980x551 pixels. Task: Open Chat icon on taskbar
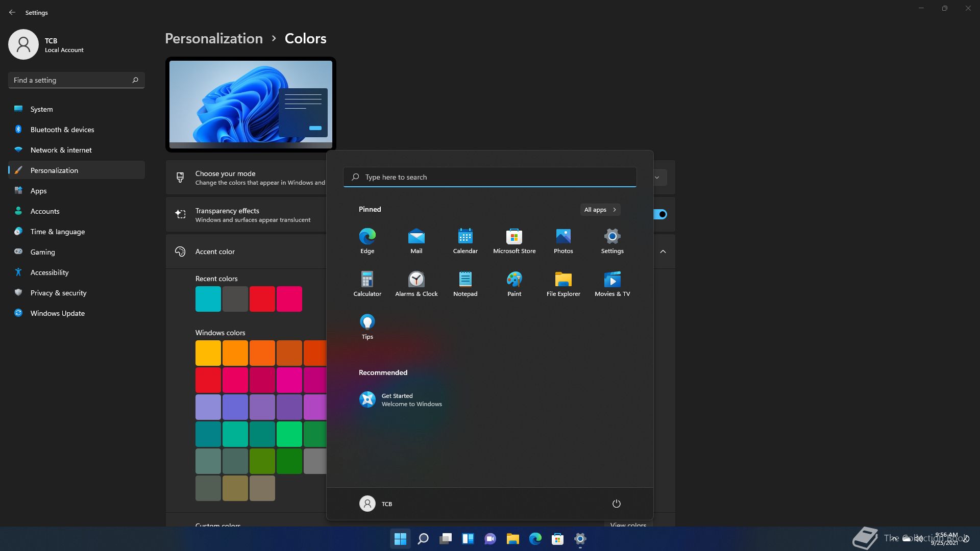[x=490, y=539]
